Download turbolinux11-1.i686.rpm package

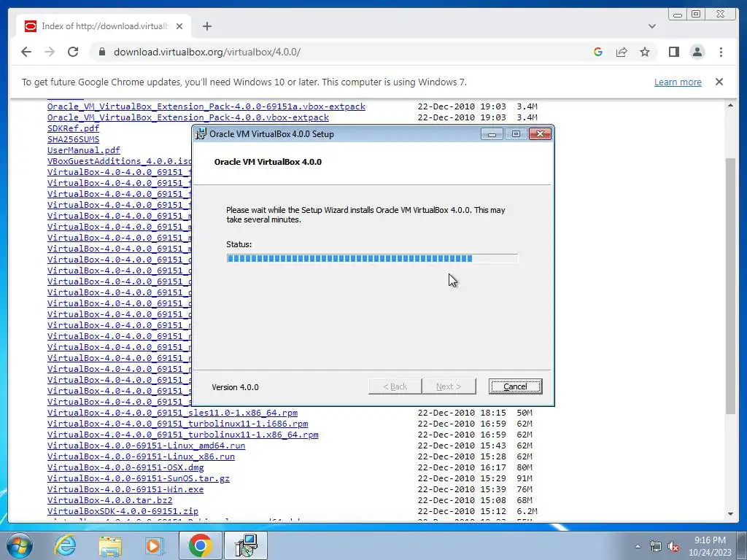178,424
